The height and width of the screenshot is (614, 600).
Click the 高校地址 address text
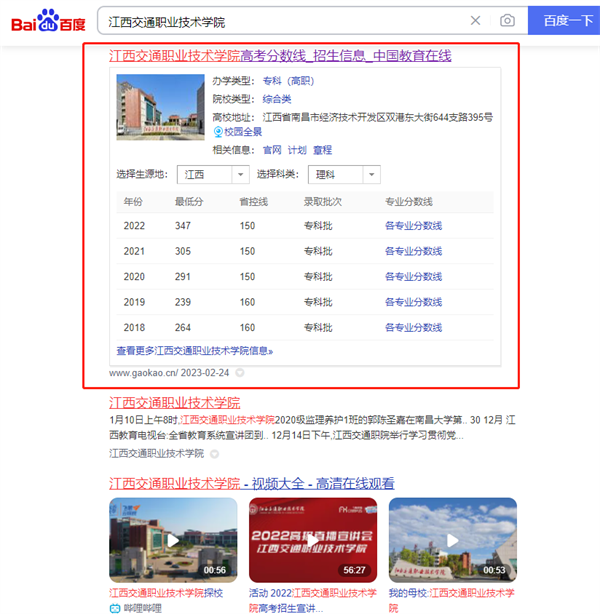tap(378, 117)
